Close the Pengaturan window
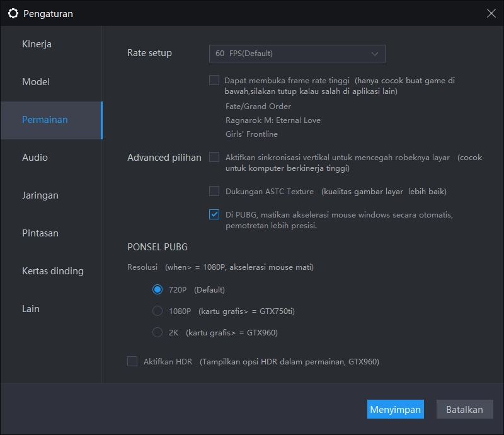The height and width of the screenshot is (435, 504). coord(491,13)
